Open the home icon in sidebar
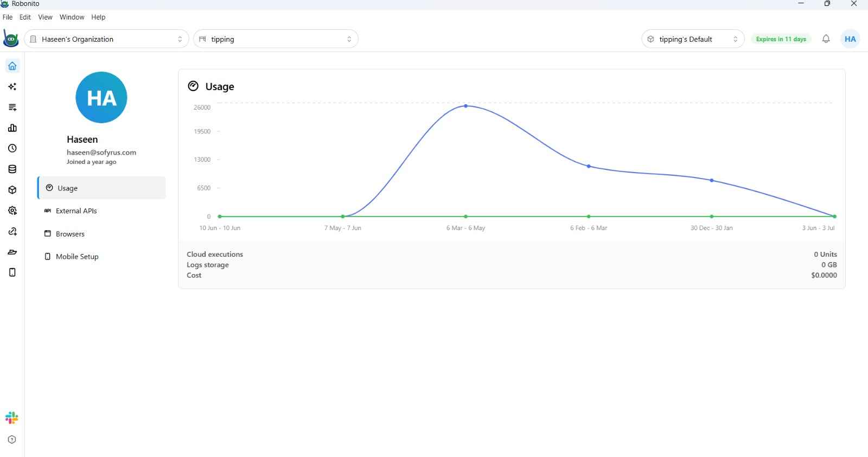The height and width of the screenshot is (457, 868). coord(12,66)
